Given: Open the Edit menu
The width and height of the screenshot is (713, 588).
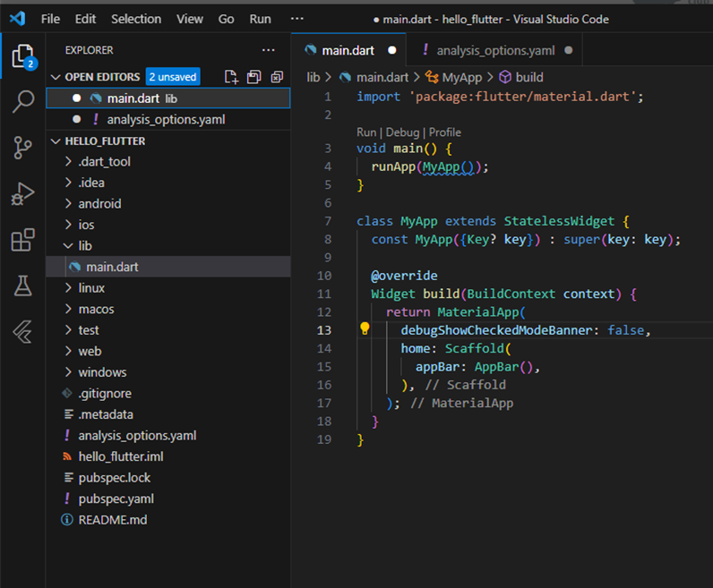Looking at the screenshot, I should click(85, 19).
